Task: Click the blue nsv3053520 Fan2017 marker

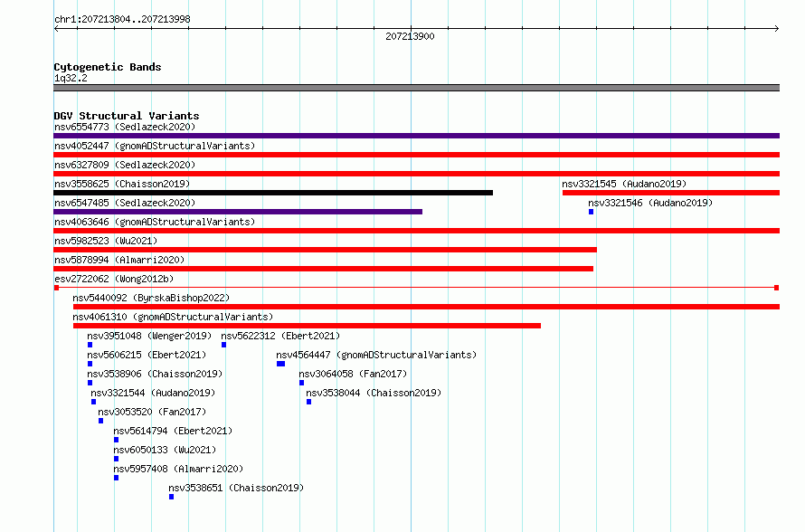Action: [100, 421]
